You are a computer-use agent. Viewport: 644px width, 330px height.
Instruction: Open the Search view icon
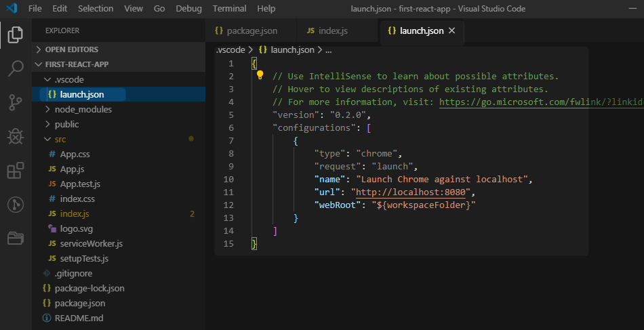point(16,68)
